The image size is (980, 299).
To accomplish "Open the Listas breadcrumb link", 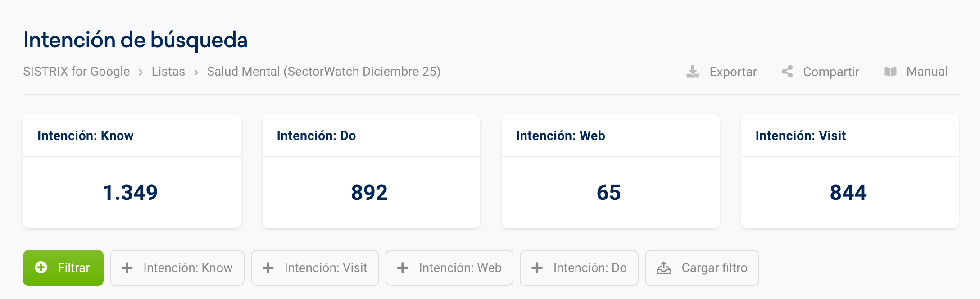I will [x=168, y=72].
